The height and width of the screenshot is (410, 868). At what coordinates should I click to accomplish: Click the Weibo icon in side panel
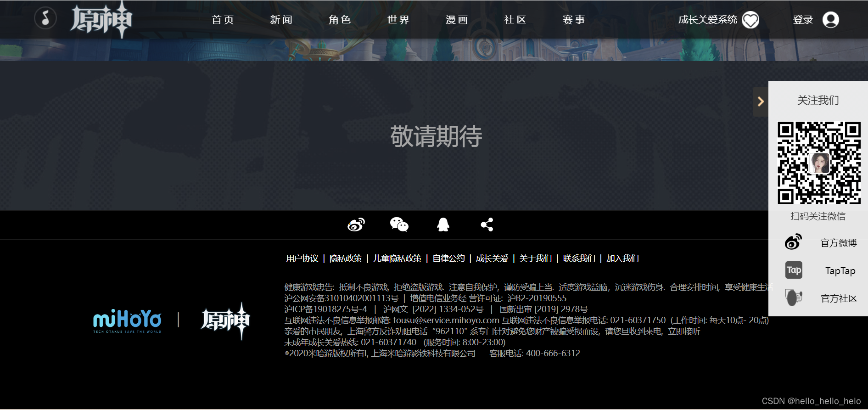(793, 242)
